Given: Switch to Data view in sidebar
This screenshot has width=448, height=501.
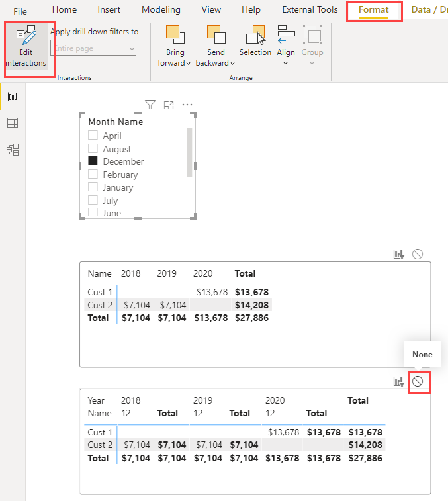Looking at the screenshot, I should click(13, 123).
